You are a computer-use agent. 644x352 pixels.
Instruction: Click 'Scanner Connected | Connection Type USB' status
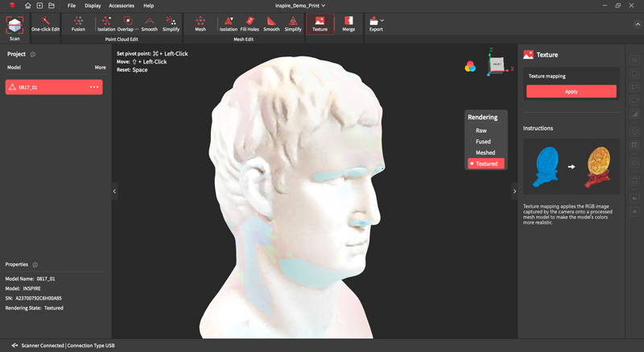68,346
